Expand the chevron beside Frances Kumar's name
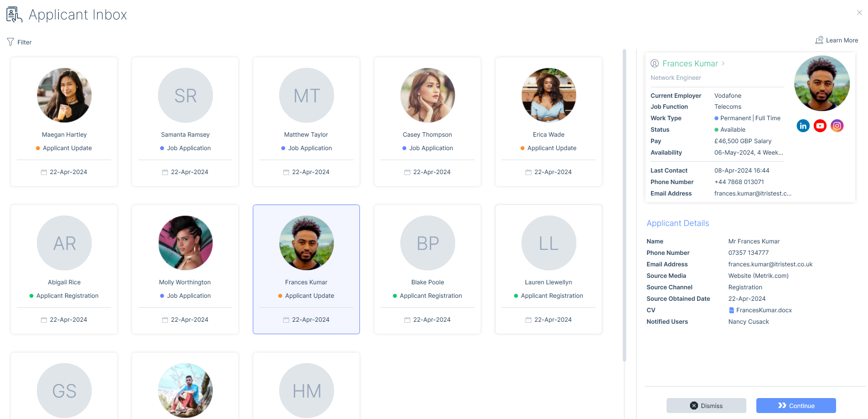Screen dimensions: 868x419 [x=723, y=63]
